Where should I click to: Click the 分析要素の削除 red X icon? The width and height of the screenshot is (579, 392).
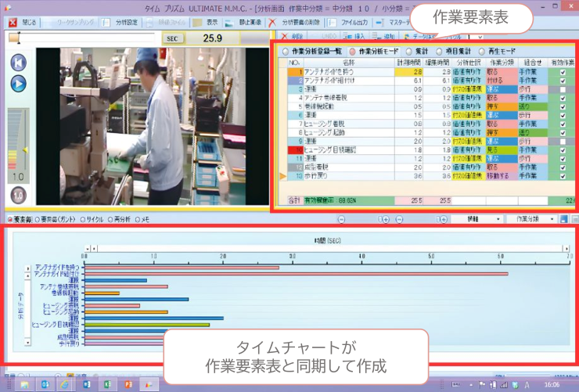(x=272, y=23)
